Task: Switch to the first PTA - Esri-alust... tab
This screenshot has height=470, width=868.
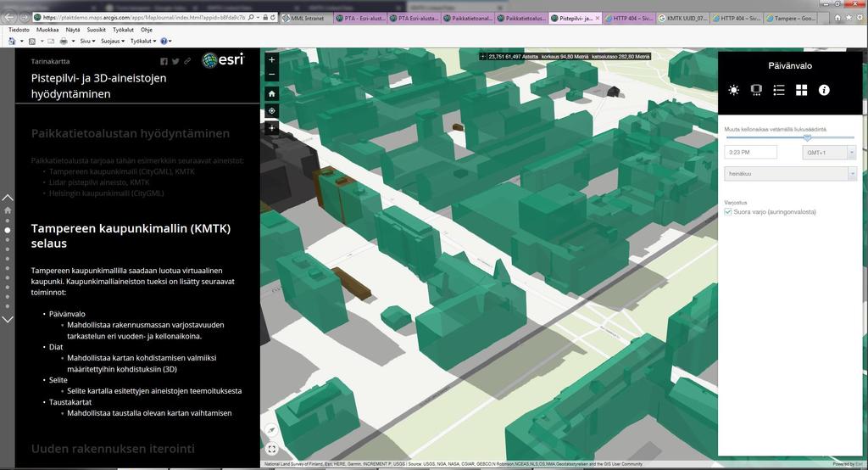Action: tap(359, 19)
